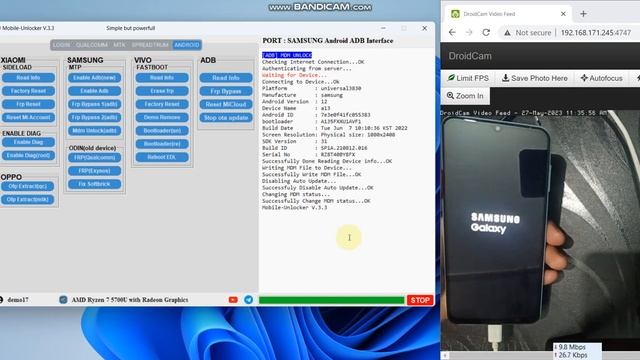Click Mdm Unlock(adb) button

pyautogui.click(x=94, y=131)
